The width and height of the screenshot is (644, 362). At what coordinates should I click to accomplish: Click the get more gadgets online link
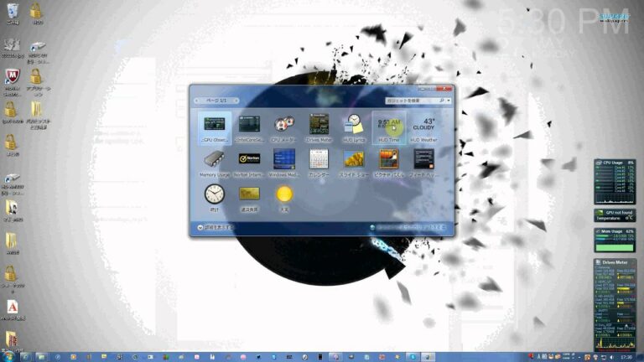point(409,226)
